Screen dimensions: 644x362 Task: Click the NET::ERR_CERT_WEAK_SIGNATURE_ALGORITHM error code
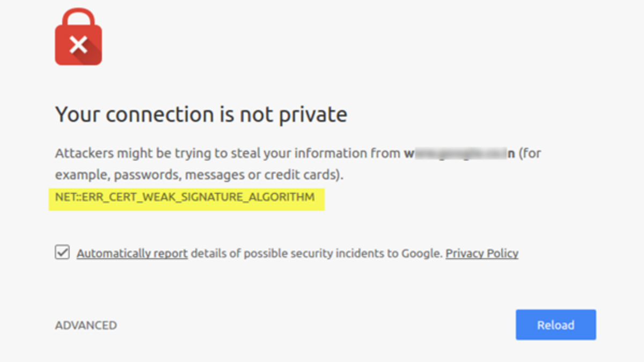pos(185,197)
